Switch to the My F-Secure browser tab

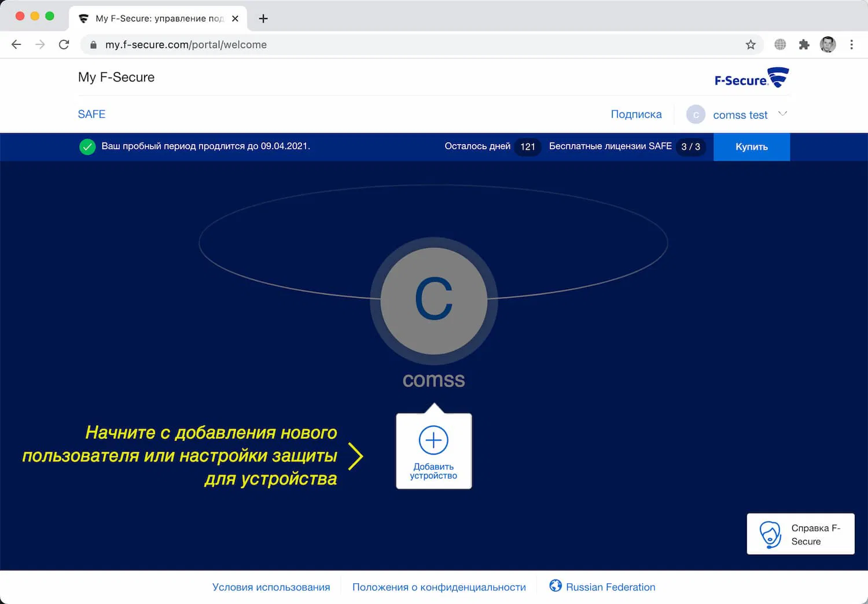(153, 18)
